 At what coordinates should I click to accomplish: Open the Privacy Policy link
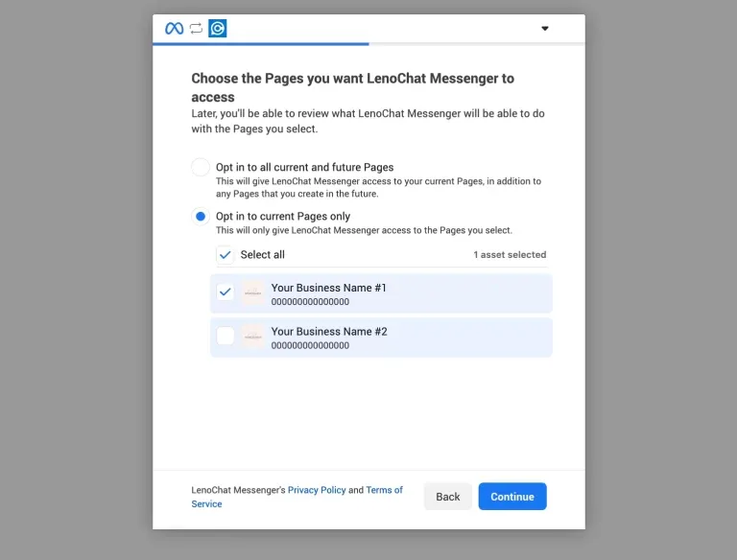(x=317, y=490)
